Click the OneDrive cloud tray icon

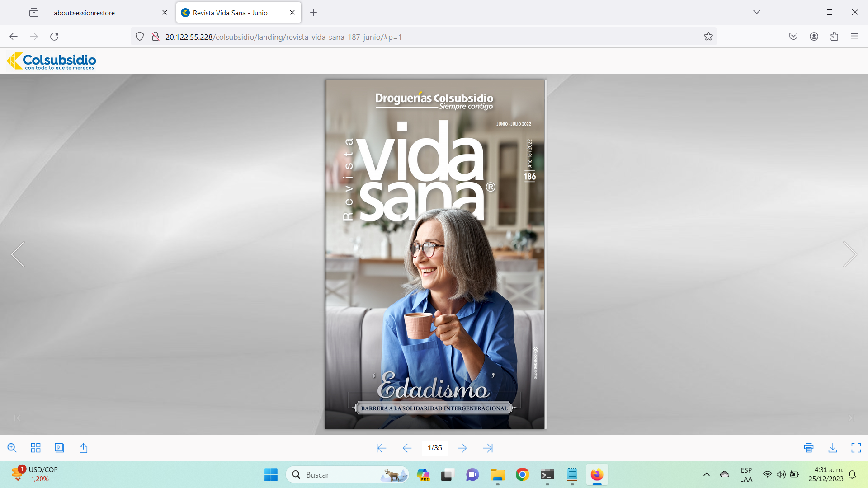725,474
